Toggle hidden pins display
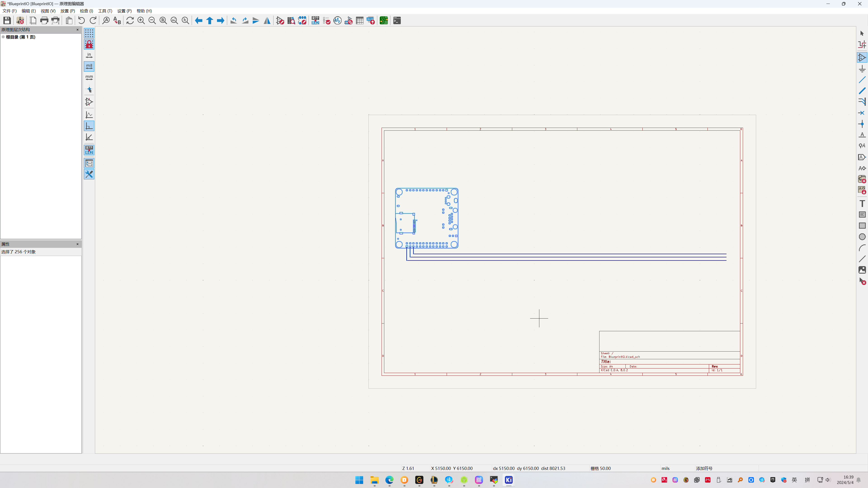Image resolution: width=868 pixels, height=488 pixels. point(89,102)
